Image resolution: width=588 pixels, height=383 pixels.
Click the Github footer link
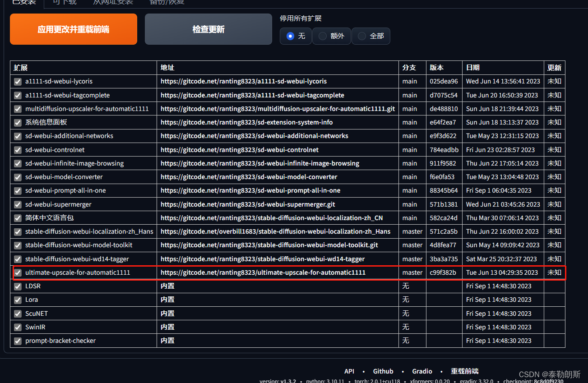tap(383, 371)
